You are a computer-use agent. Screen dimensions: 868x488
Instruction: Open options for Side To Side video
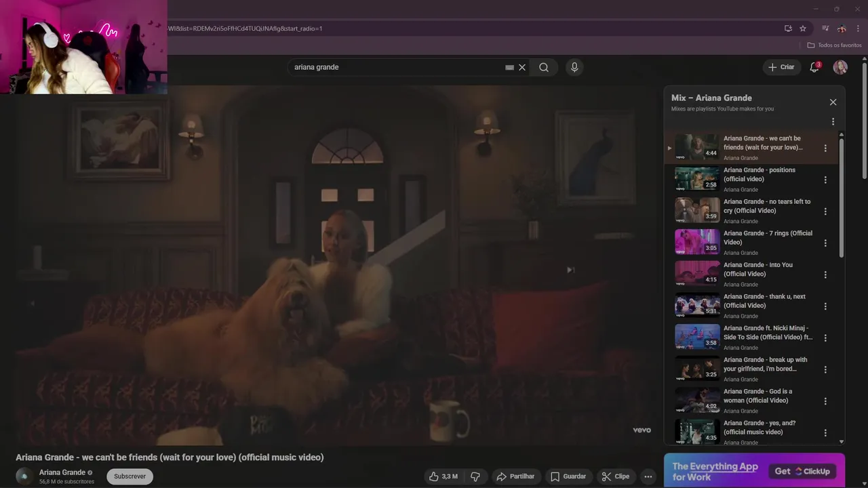click(x=825, y=338)
